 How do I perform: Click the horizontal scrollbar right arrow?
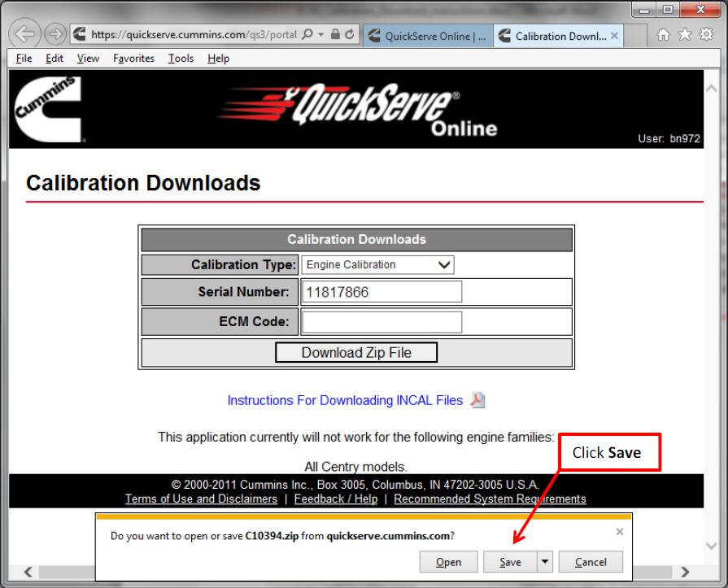pos(685,572)
